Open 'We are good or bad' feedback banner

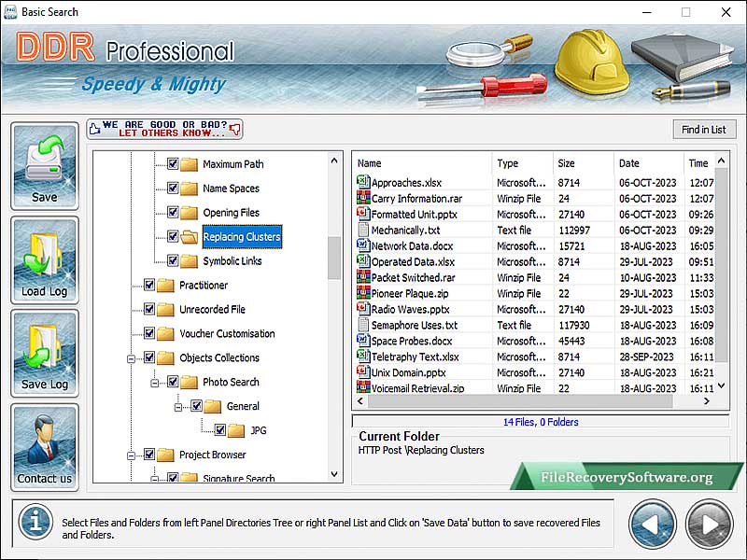pyautogui.click(x=164, y=129)
